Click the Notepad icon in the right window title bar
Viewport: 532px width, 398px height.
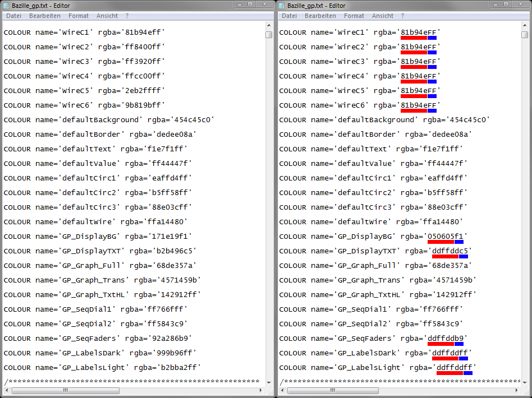click(x=281, y=6)
